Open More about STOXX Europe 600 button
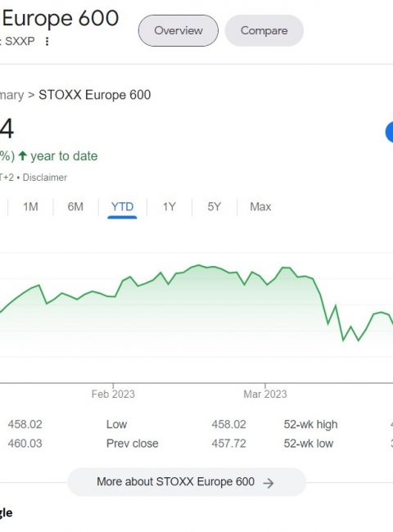 (x=187, y=482)
